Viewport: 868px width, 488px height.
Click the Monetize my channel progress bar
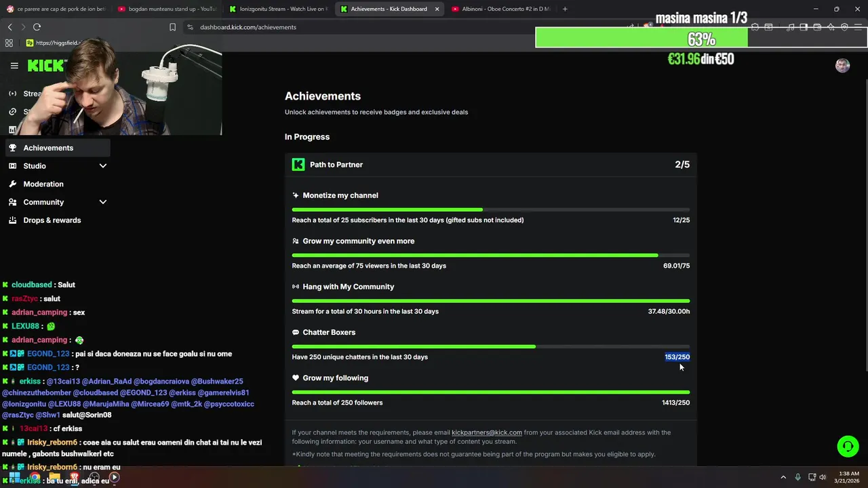tap(491, 210)
